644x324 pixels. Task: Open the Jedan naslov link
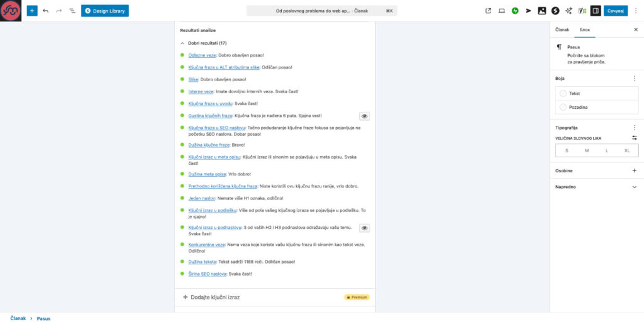point(202,198)
